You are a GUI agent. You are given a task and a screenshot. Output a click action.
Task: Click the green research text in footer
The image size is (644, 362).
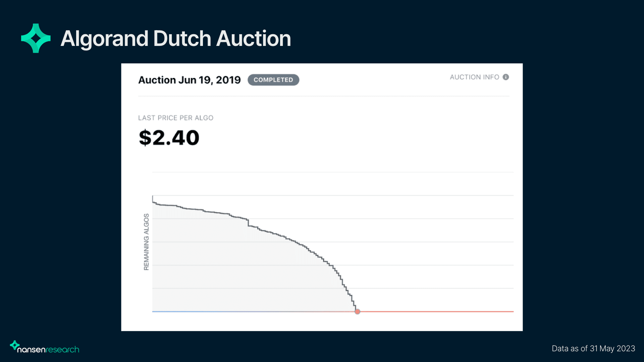(62, 350)
